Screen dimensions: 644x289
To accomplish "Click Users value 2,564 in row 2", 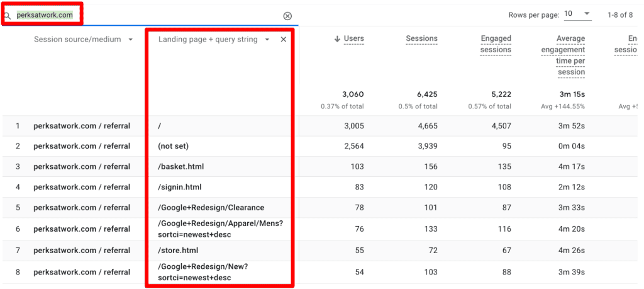I will point(353,146).
